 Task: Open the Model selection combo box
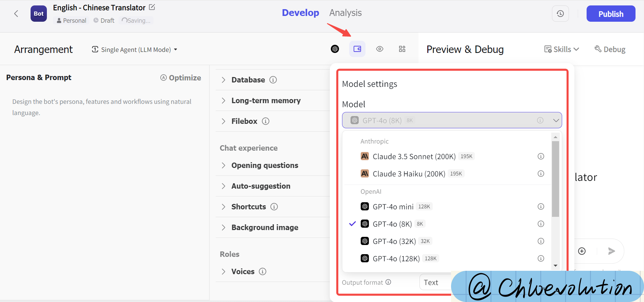click(452, 120)
